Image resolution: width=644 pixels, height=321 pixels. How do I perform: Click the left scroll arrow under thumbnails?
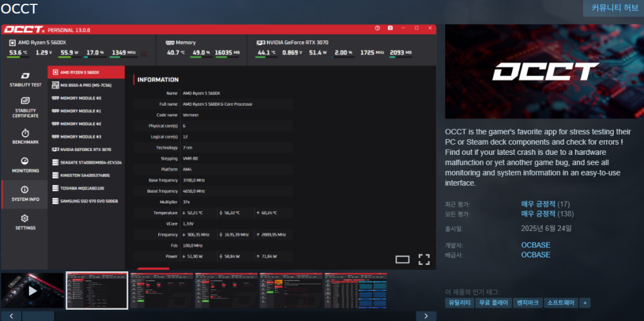[11, 316]
